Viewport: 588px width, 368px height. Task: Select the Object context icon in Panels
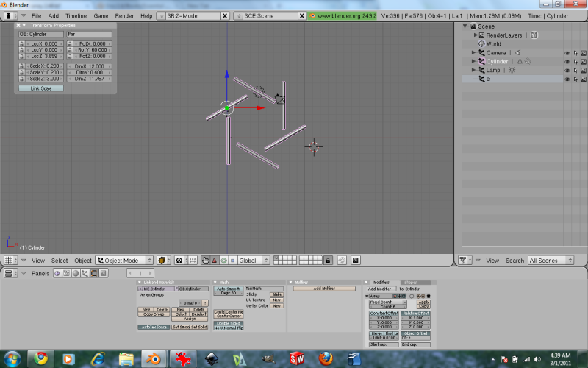[x=85, y=273]
